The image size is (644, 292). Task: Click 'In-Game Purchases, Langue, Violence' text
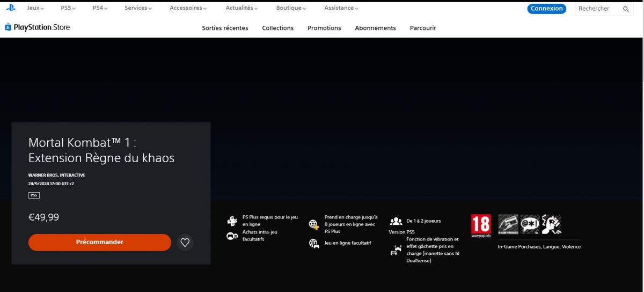click(539, 247)
